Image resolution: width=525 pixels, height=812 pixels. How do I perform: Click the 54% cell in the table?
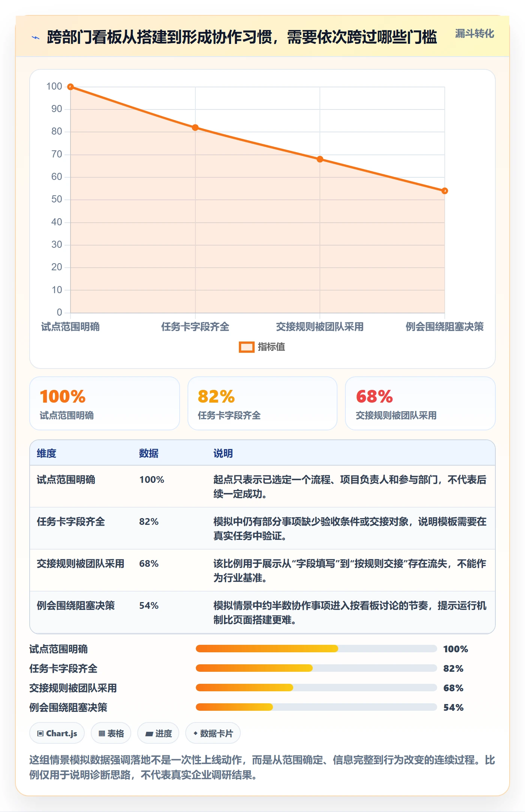click(x=149, y=605)
